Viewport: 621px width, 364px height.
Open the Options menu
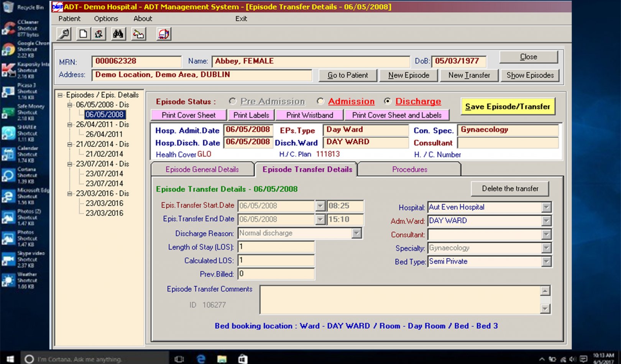(x=106, y=18)
